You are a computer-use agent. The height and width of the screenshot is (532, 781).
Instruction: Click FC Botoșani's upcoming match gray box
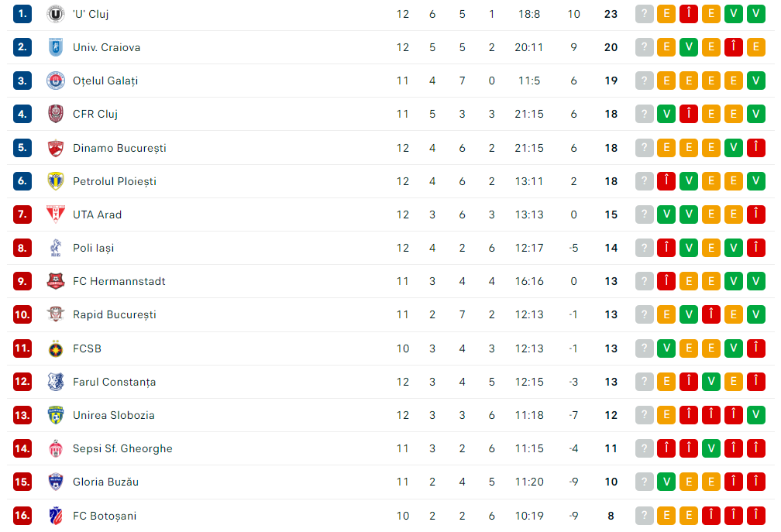[x=644, y=516]
